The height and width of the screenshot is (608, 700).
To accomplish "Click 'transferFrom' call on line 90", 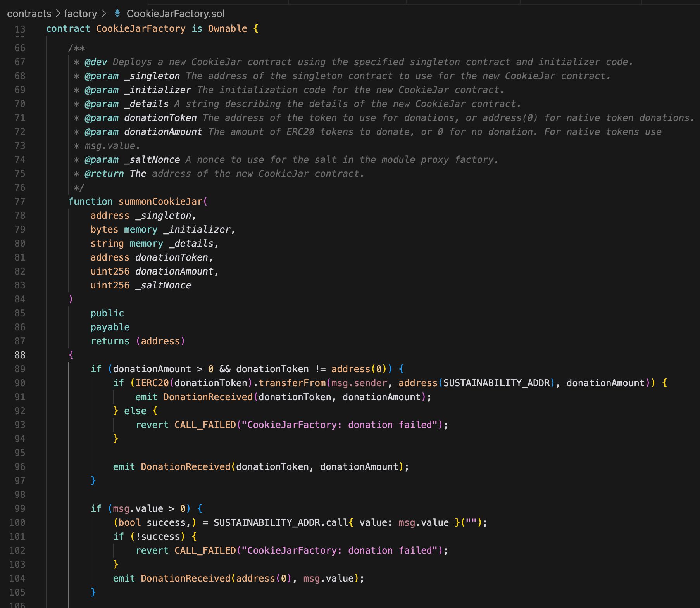I will pyautogui.click(x=292, y=383).
